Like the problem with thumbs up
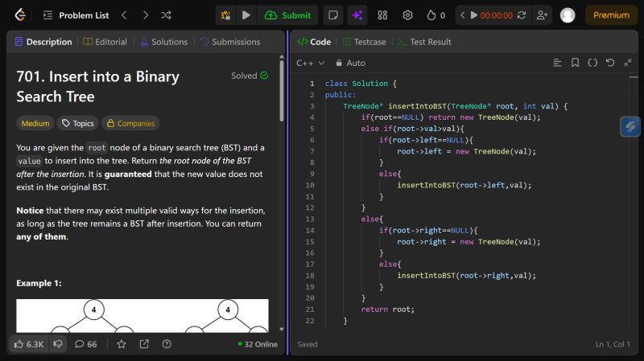The height and width of the screenshot is (361, 644). pos(28,344)
